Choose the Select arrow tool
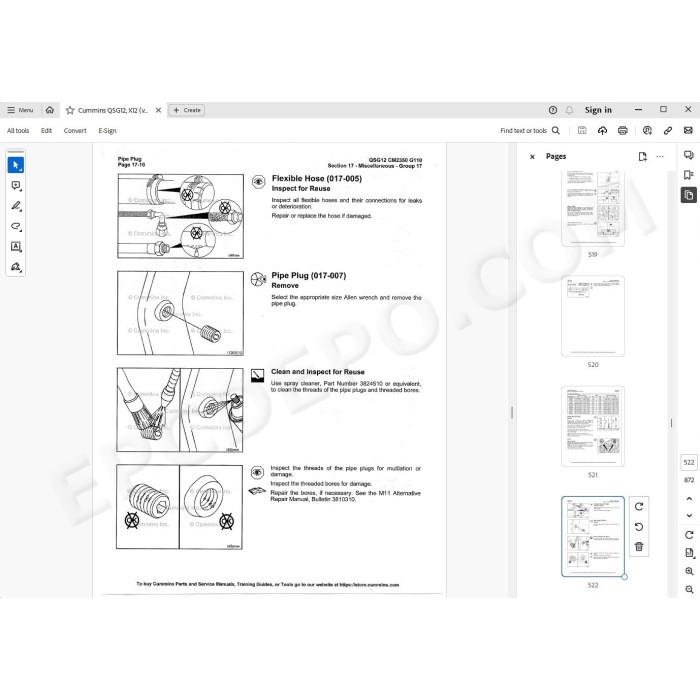 16,165
